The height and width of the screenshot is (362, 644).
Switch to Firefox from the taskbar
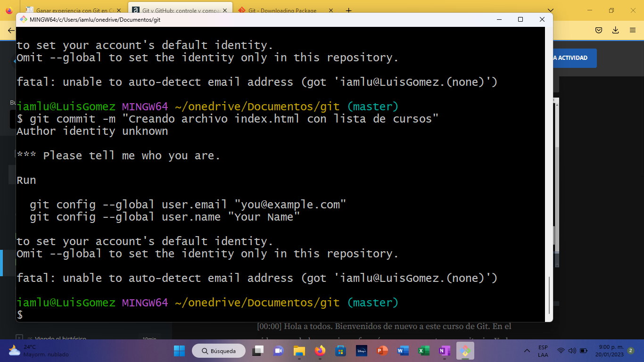click(320, 351)
